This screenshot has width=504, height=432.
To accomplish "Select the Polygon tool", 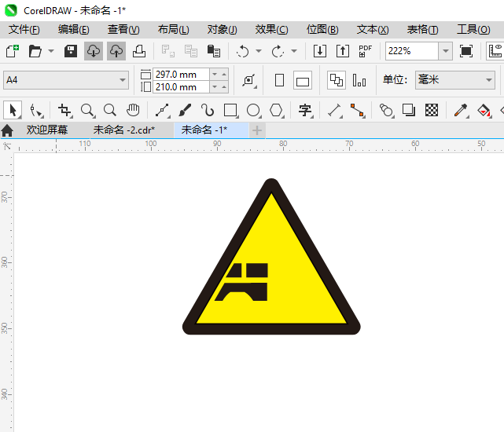I will click(276, 111).
